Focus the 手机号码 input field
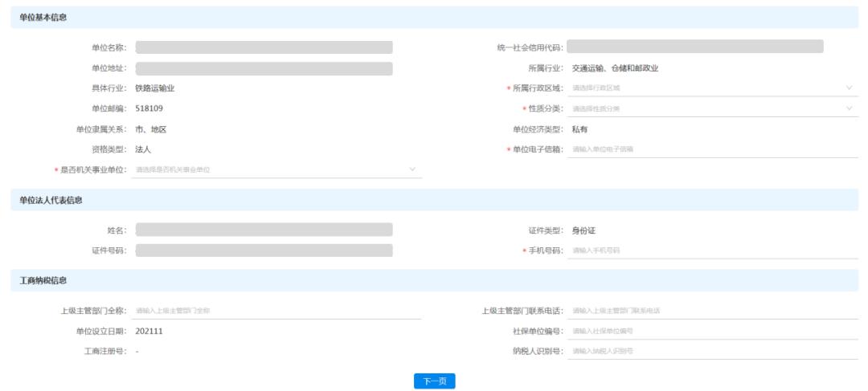The image size is (868, 391). point(711,250)
